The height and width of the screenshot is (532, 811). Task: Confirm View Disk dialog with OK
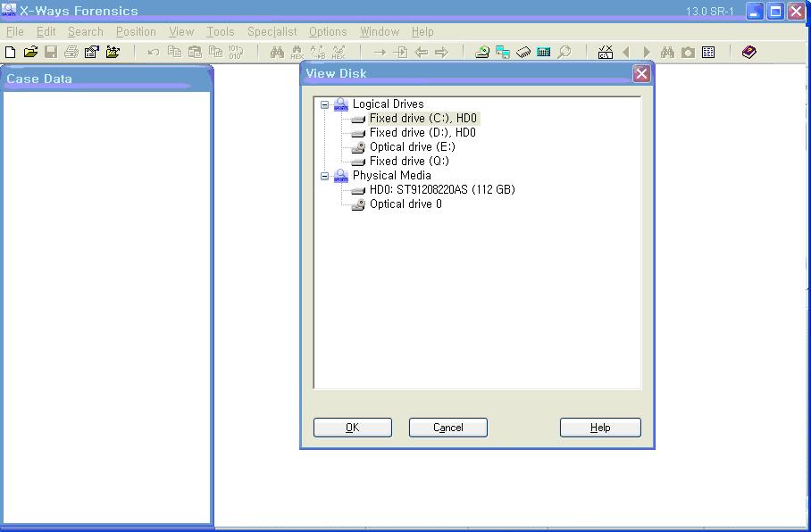(352, 428)
